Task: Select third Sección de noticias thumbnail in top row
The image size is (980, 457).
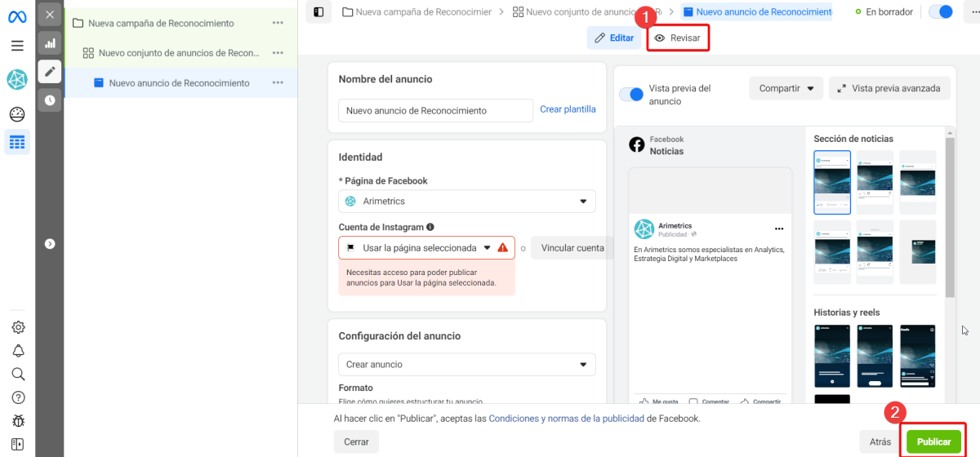Action: [918, 181]
